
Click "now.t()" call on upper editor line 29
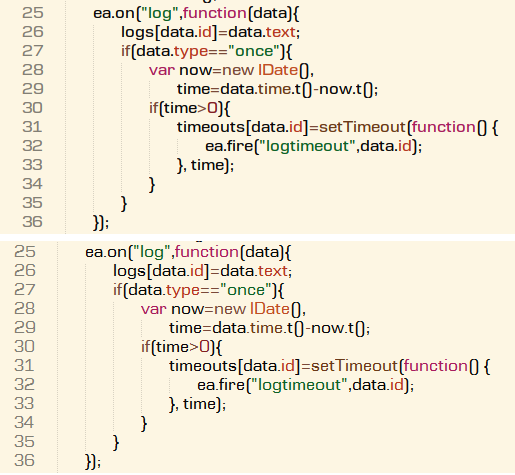click(346, 89)
